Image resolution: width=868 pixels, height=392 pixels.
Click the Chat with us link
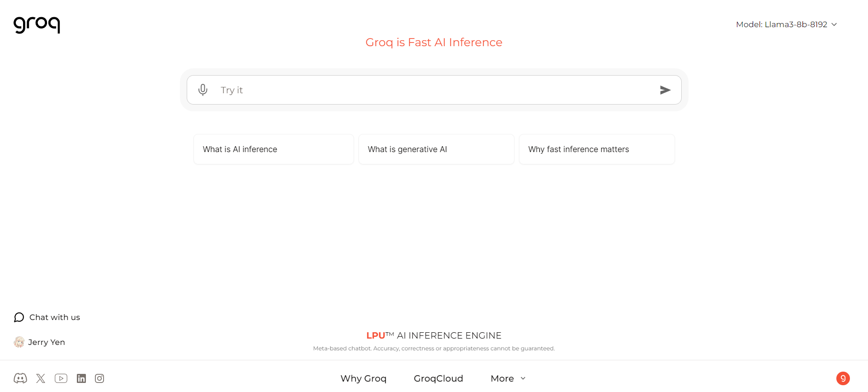click(x=55, y=317)
